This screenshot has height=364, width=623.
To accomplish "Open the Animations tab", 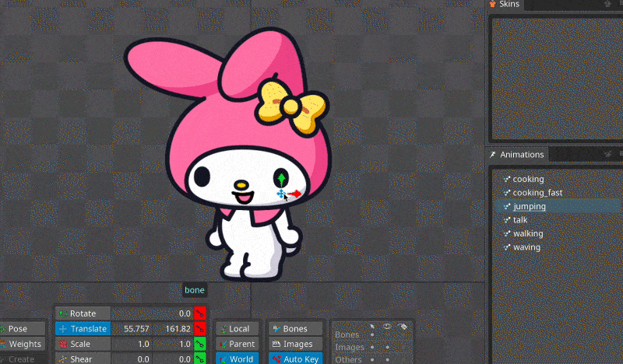I will click(517, 155).
